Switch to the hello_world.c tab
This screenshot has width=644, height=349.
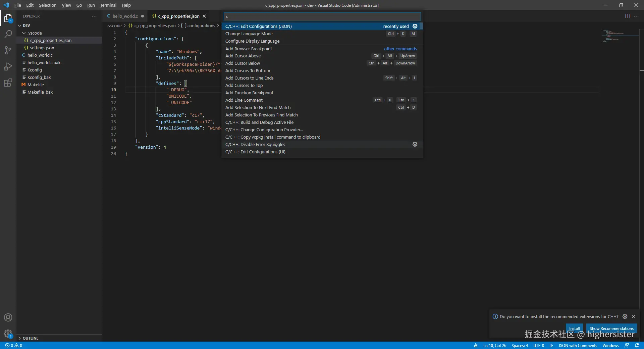point(125,16)
